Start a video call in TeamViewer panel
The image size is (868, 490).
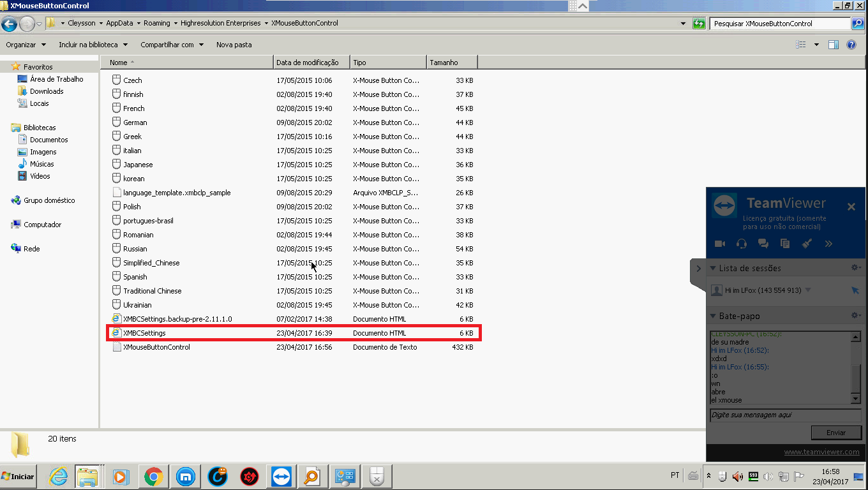(x=720, y=244)
